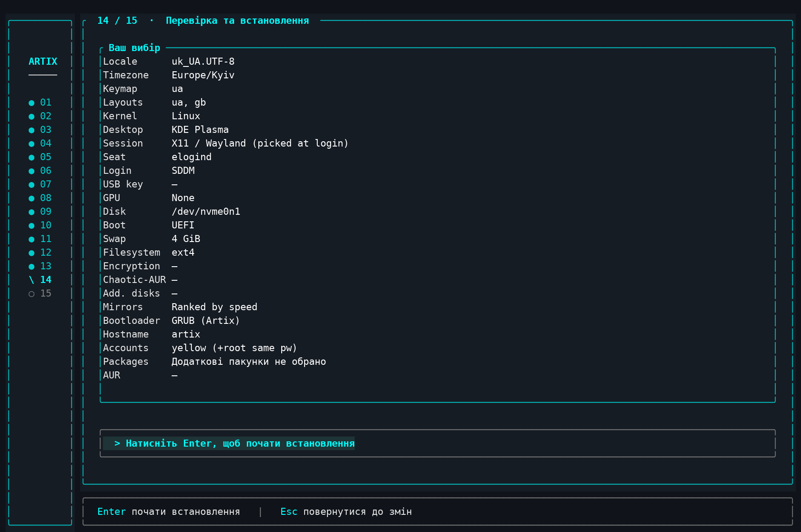
Task: Click the Swap value 4 GiB
Action: point(186,239)
